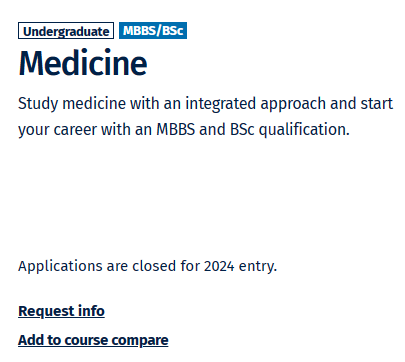The height and width of the screenshot is (362, 405).
Task: Click Add to course compare link
Action: [x=93, y=340]
